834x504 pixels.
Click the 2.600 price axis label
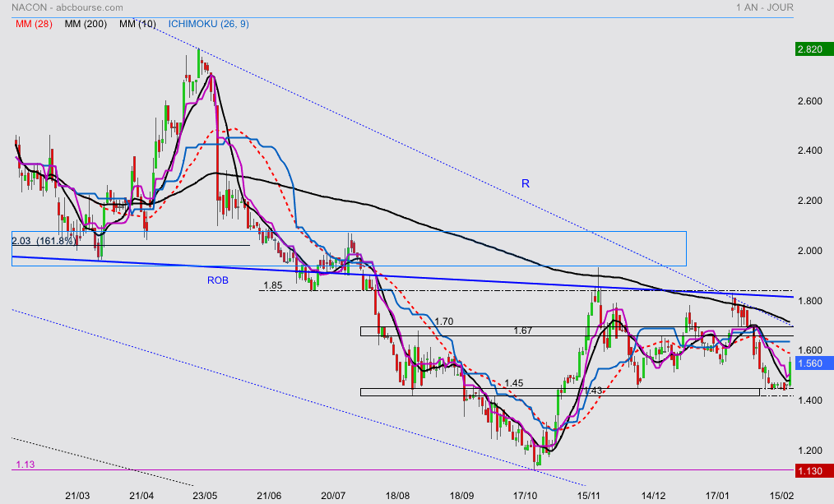(810, 101)
